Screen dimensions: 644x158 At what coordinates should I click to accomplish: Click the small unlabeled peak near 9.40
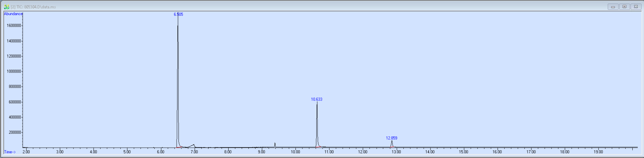coord(275,145)
